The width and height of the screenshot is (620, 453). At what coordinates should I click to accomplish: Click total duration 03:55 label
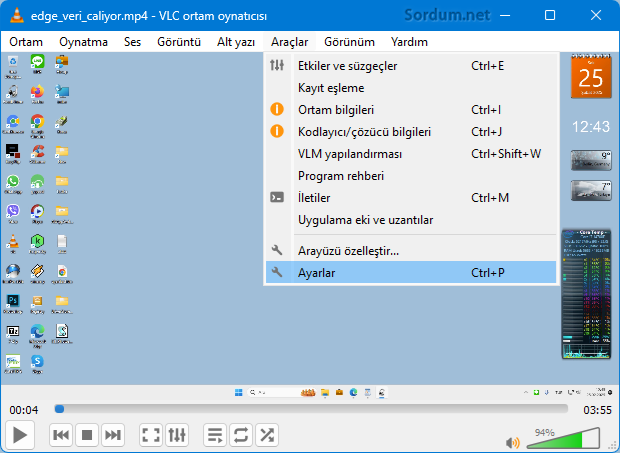[597, 410]
